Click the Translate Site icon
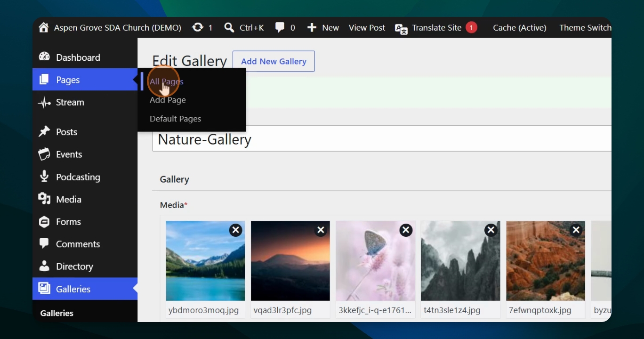644x339 pixels. (x=401, y=29)
